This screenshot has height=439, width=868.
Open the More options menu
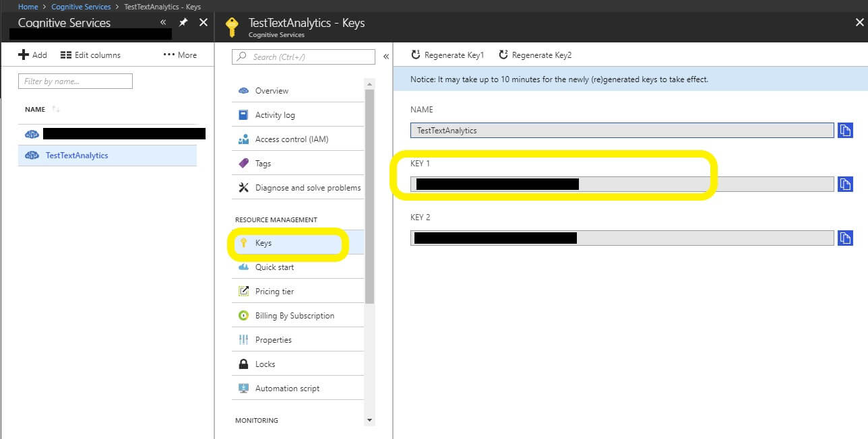coord(180,55)
